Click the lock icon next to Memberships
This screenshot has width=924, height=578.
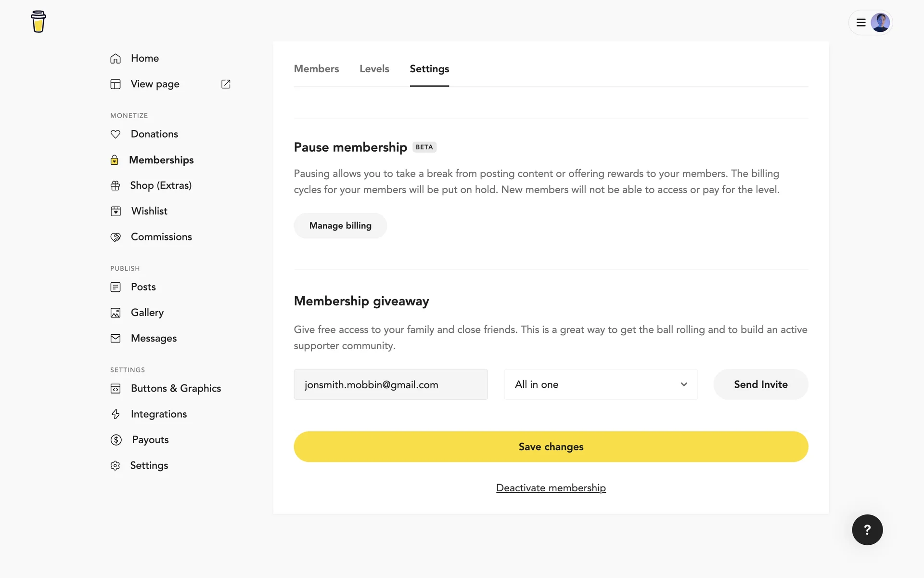click(x=115, y=160)
